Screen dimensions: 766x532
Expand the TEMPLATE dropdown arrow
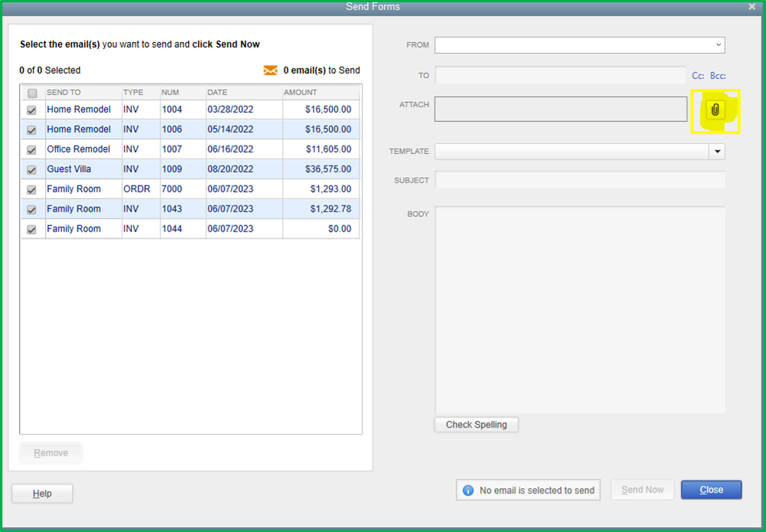[x=717, y=152]
